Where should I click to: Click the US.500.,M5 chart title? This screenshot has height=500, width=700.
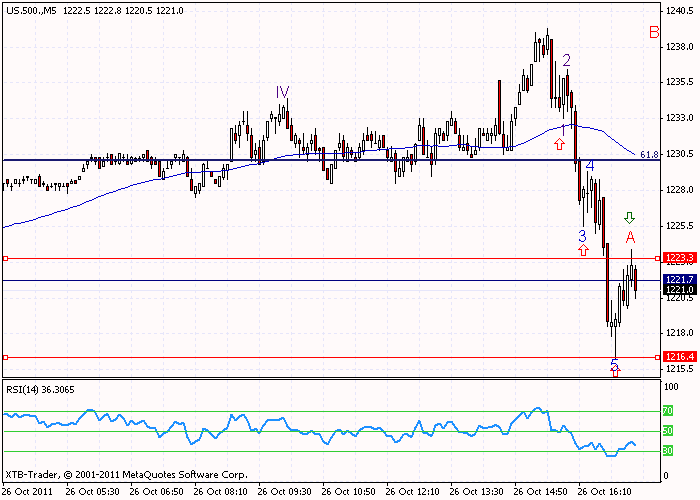(x=31, y=11)
